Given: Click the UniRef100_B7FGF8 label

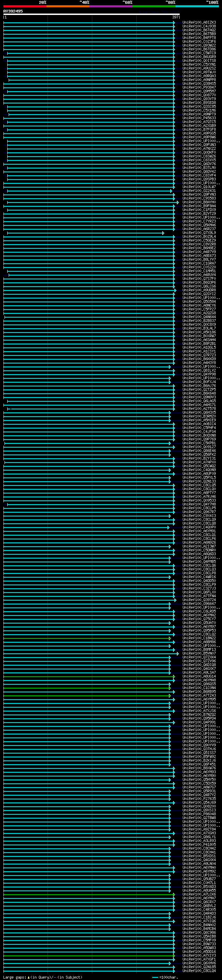Looking at the screenshot, I should point(199,130).
